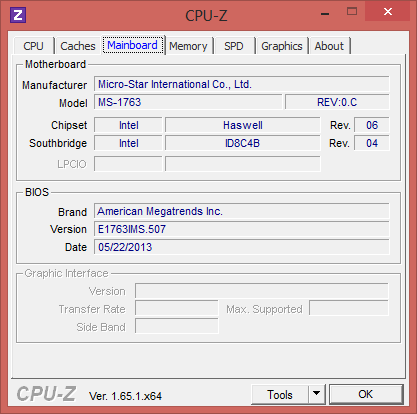This screenshot has height=414, width=417.
Task: Click the Chipset Rev. value 06
Action: tap(372, 125)
